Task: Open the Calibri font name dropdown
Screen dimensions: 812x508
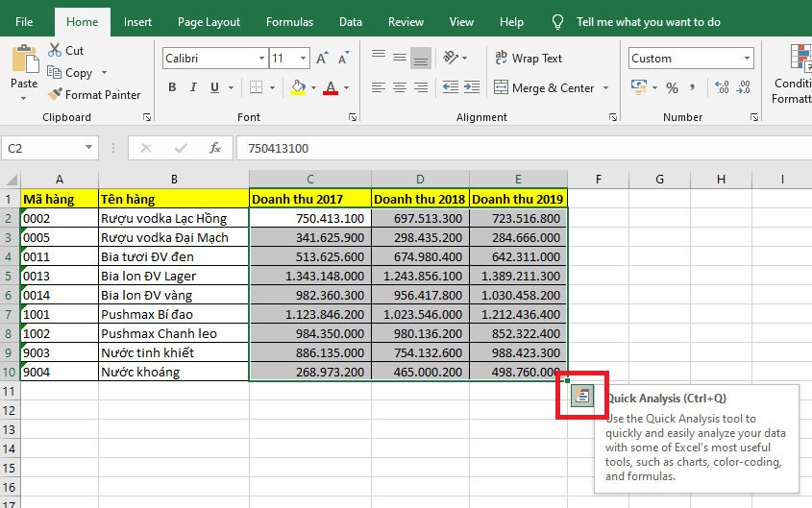Action: tap(259, 59)
